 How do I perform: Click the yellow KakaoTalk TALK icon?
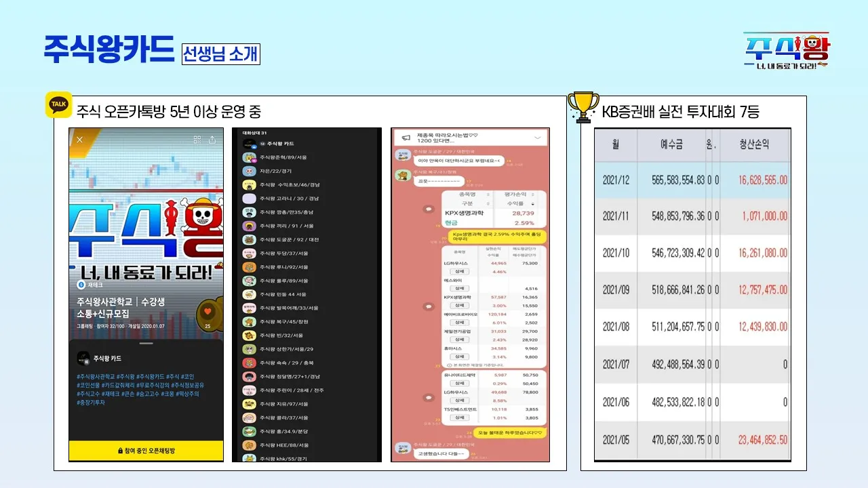(59, 105)
